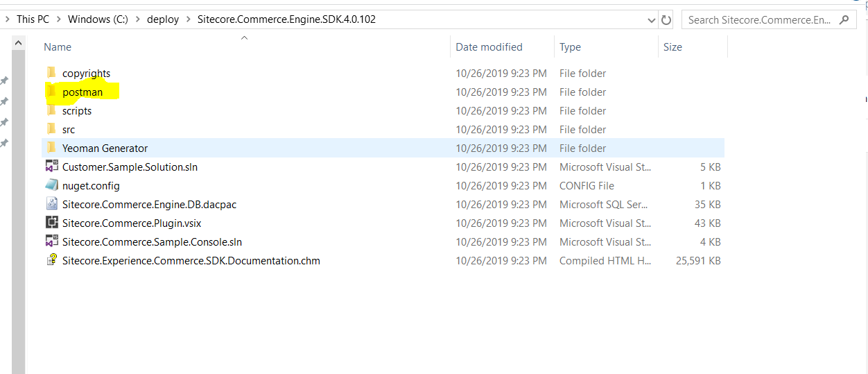
Task: Sort files by Type column
Action: tap(570, 47)
